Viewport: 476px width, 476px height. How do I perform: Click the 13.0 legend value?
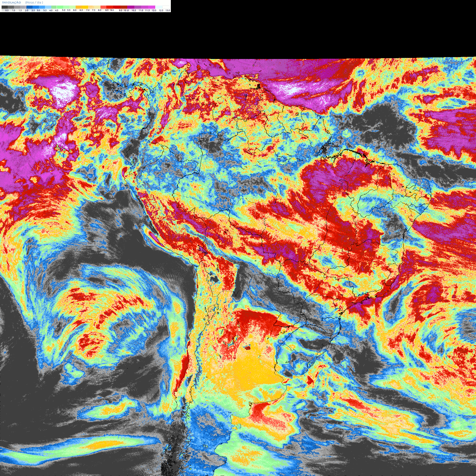coord(168,10)
